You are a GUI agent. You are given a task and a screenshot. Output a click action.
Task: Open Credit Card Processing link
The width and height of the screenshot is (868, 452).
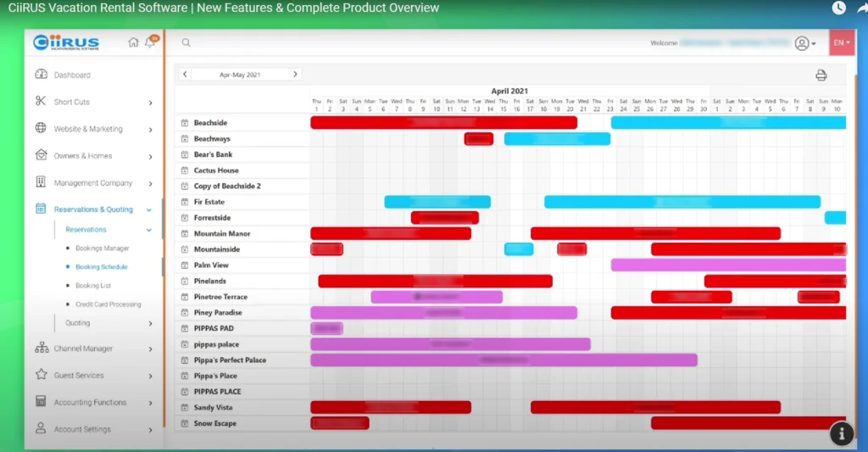pos(108,304)
